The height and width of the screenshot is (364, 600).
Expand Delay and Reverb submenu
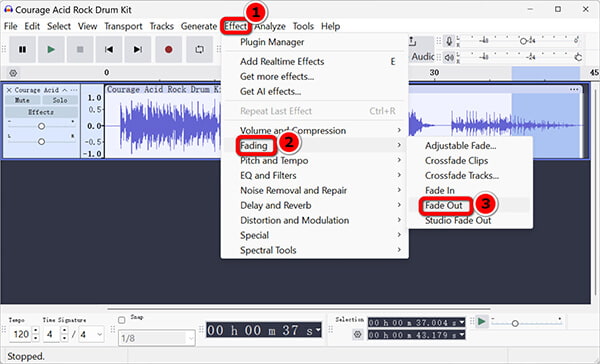coord(315,205)
